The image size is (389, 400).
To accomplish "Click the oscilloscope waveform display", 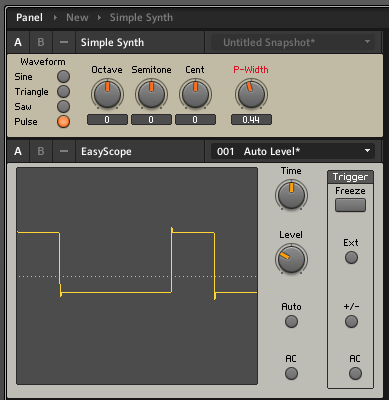I will coord(137,276).
